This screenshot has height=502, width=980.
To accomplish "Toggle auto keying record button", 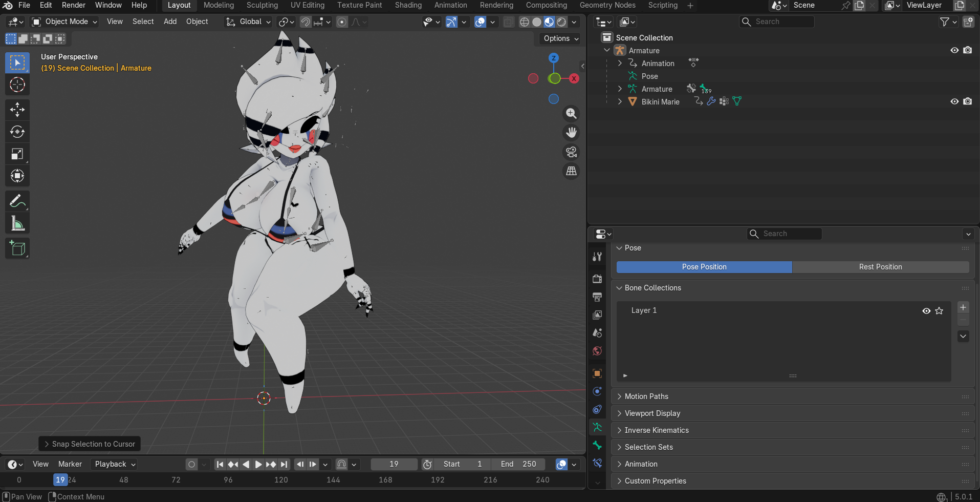I will click(x=191, y=464).
